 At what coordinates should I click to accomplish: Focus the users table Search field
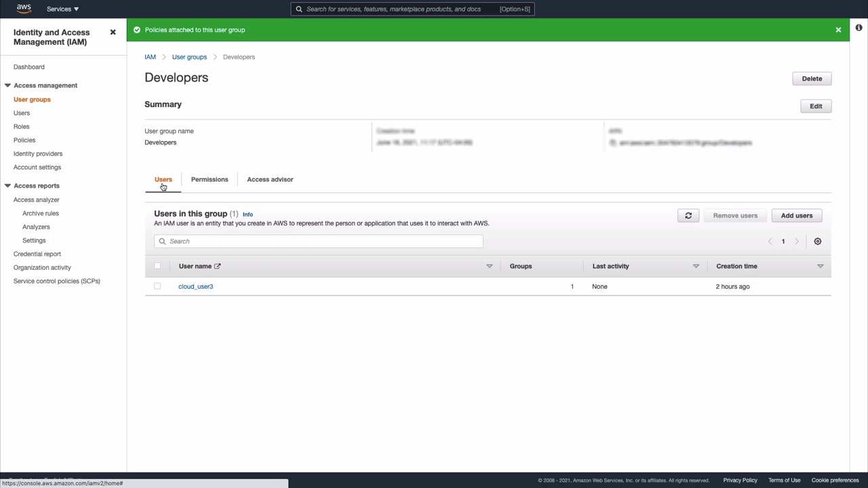tap(319, 241)
